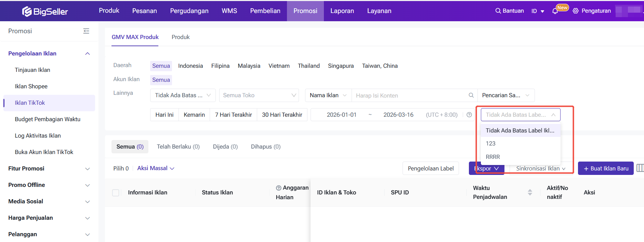Click the Pengelolaan Label button
Screen dimensions: 644x242
tap(430, 168)
